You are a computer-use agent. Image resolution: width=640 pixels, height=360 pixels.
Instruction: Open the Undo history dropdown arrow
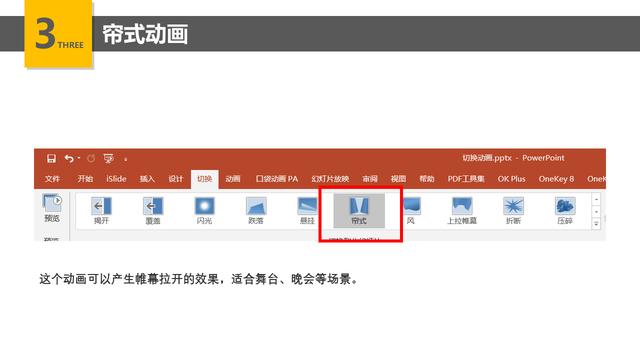pos(79,158)
